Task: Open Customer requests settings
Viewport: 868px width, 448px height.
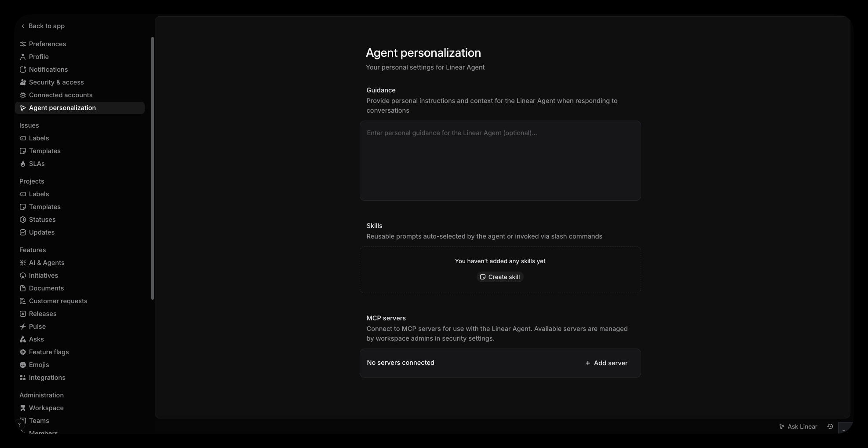Action: [23, 301]
